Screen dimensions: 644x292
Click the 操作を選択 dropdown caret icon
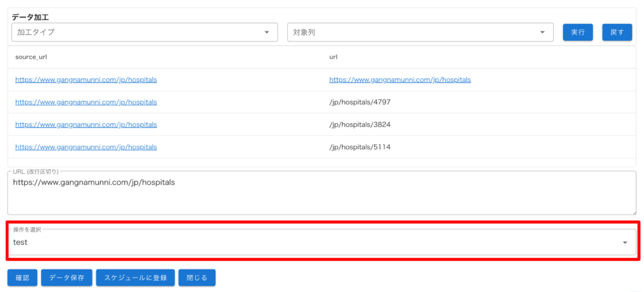pyautogui.click(x=625, y=243)
